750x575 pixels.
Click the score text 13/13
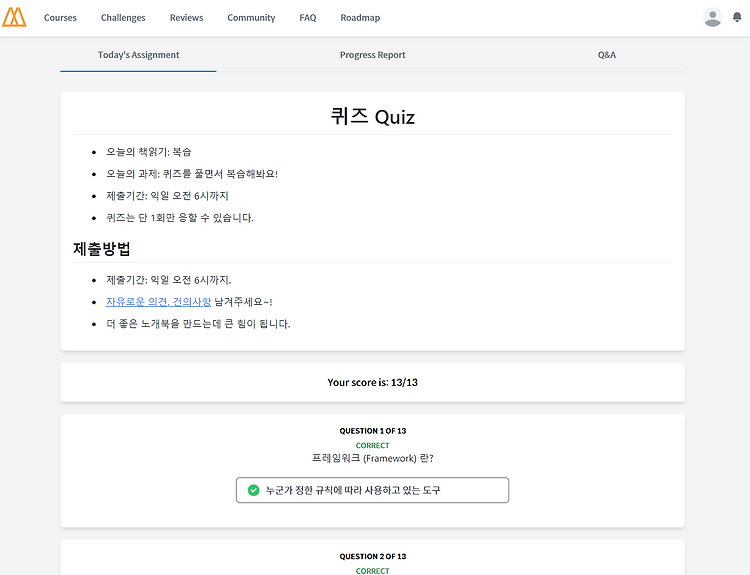[404, 382]
